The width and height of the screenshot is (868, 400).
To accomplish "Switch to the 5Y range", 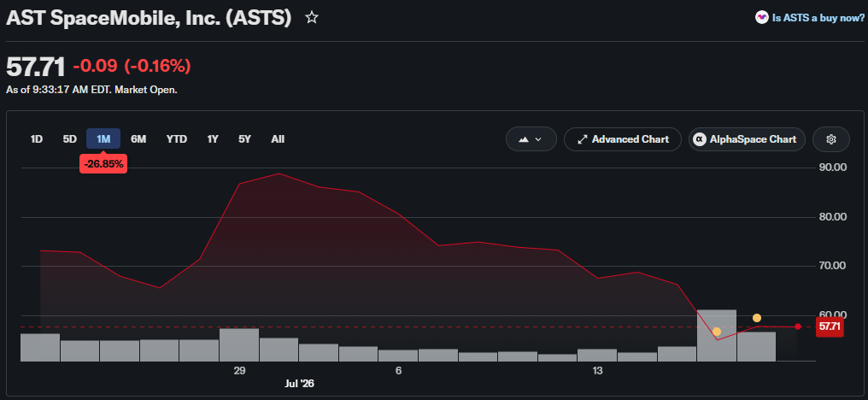I will (x=244, y=139).
